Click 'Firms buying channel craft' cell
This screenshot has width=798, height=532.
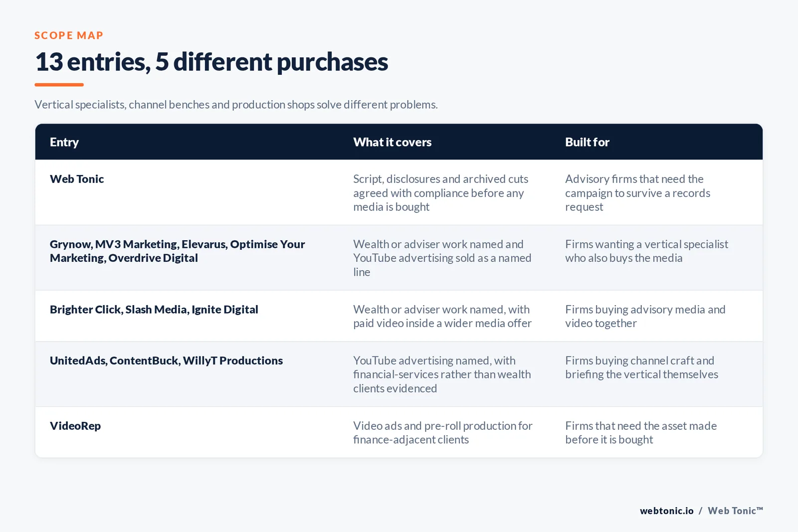(x=641, y=367)
